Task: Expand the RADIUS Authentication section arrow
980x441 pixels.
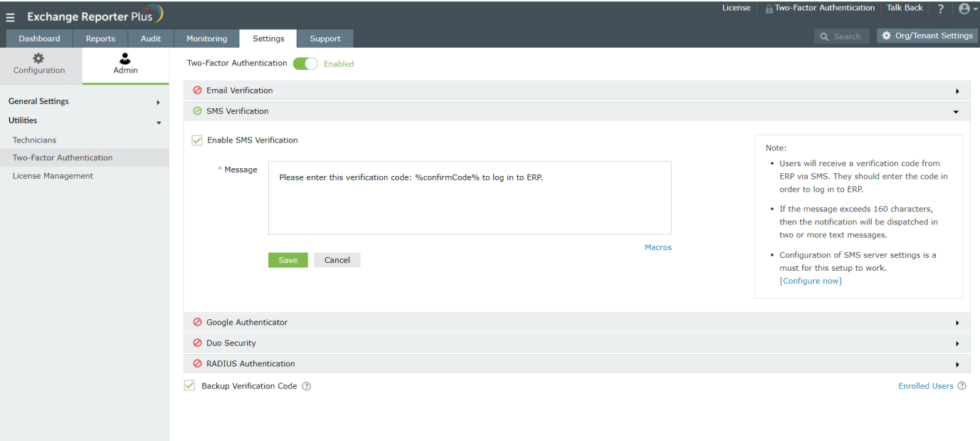Action: tap(957, 364)
